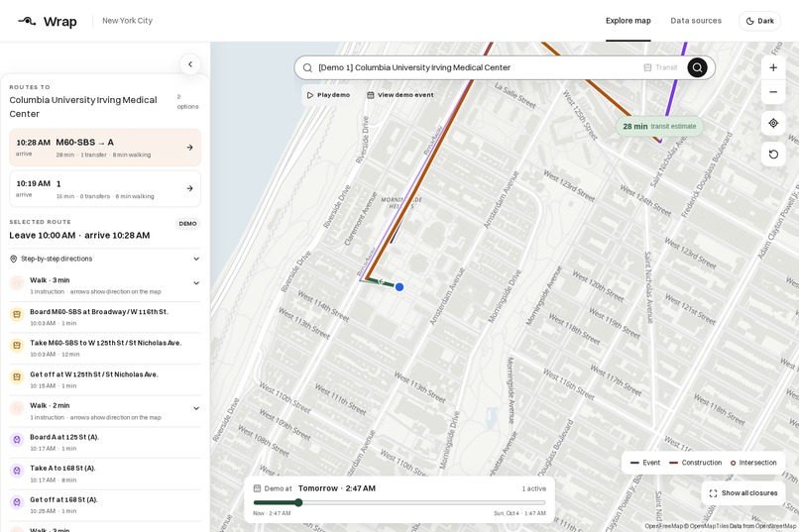Click the subway icon for Get off at 168 St
799x532 pixels.
(17, 502)
